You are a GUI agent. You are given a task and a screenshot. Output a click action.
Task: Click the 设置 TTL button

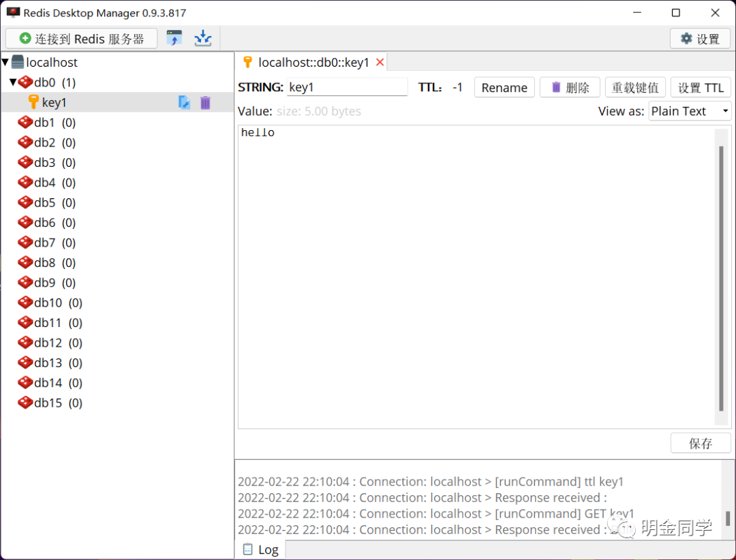(x=701, y=87)
